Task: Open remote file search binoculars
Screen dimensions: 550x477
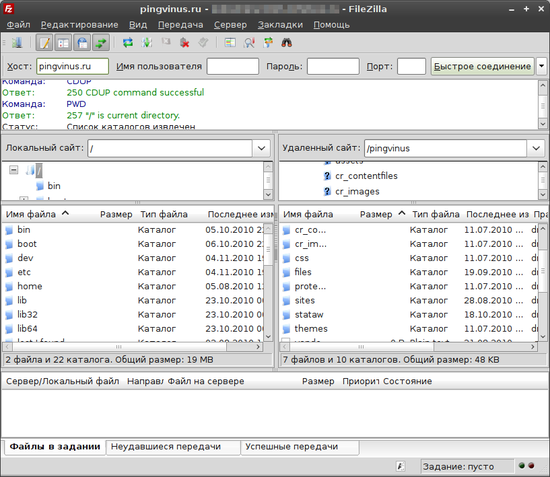Action: pyautogui.click(x=287, y=43)
